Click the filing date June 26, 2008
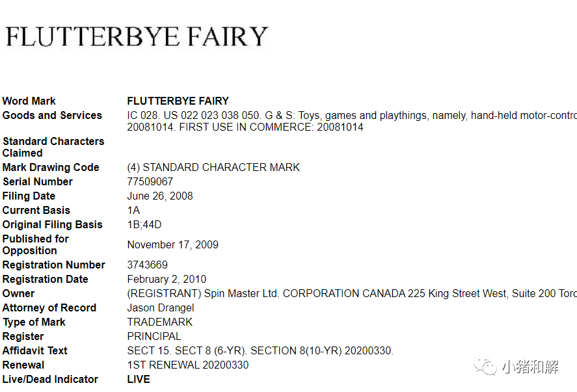577x392 pixels. (x=160, y=196)
